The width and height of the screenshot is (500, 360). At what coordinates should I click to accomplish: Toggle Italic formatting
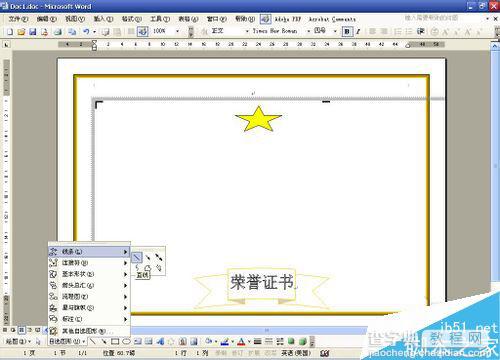[358, 32]
